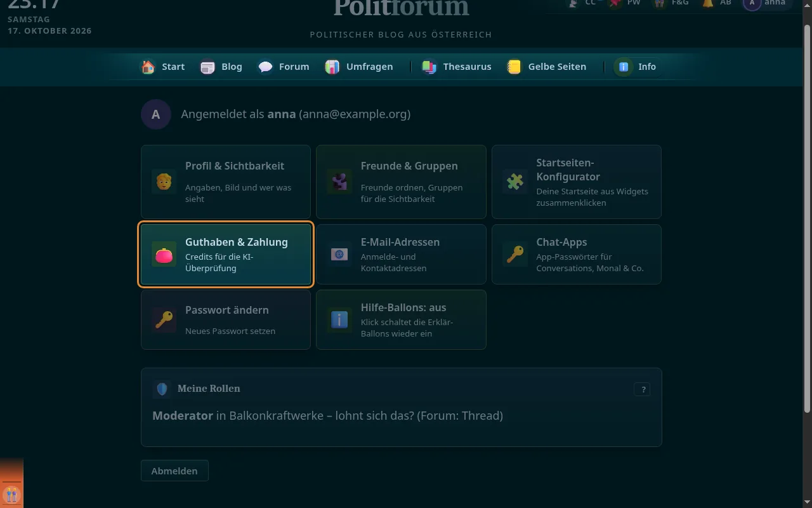Open the Thesaurus in the navigation bar
This screenshot has height=508, width=812.
457,67
